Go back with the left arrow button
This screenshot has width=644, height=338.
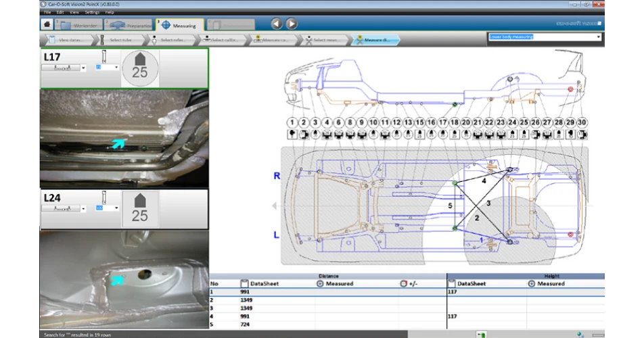click(x=277, y=24)
